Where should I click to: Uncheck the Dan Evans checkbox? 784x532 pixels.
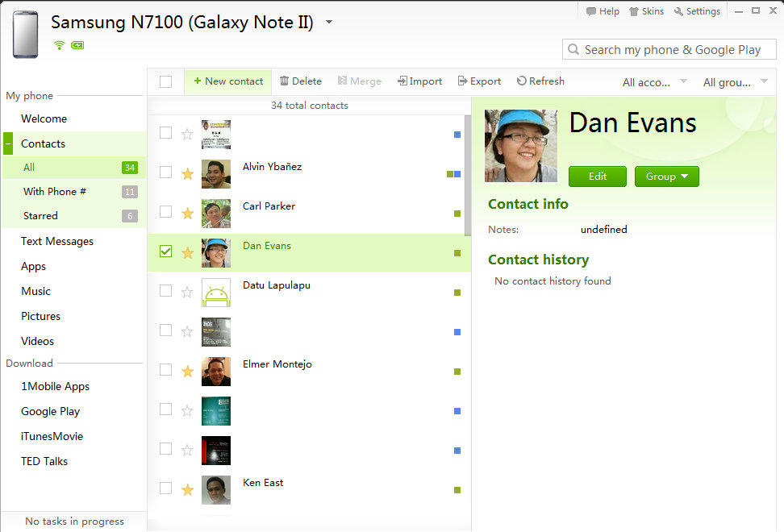(165, 251)
